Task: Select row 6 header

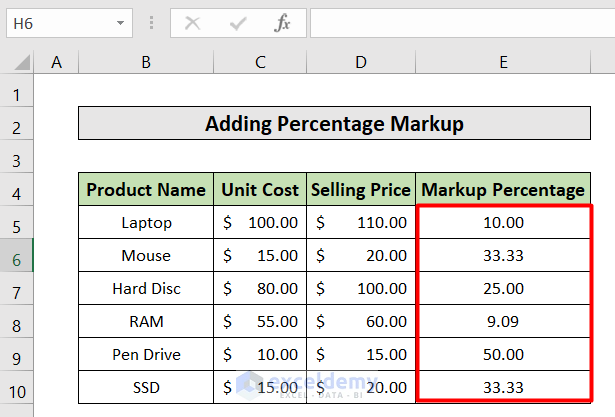Action: coord(16,255)
